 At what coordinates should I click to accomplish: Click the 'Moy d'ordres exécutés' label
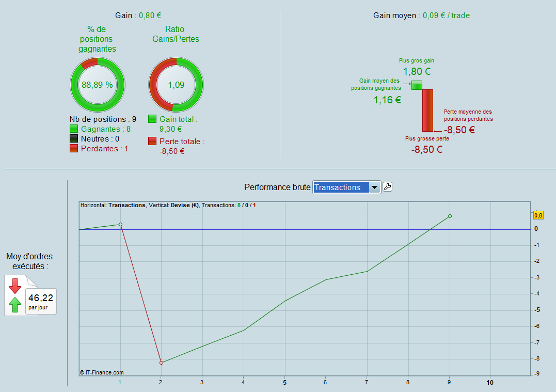pos(29,261)
